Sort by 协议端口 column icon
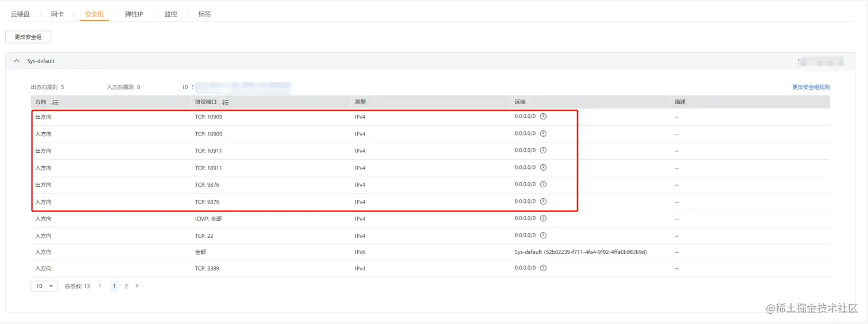The image size is (868, 324). [x=226, y=102]
